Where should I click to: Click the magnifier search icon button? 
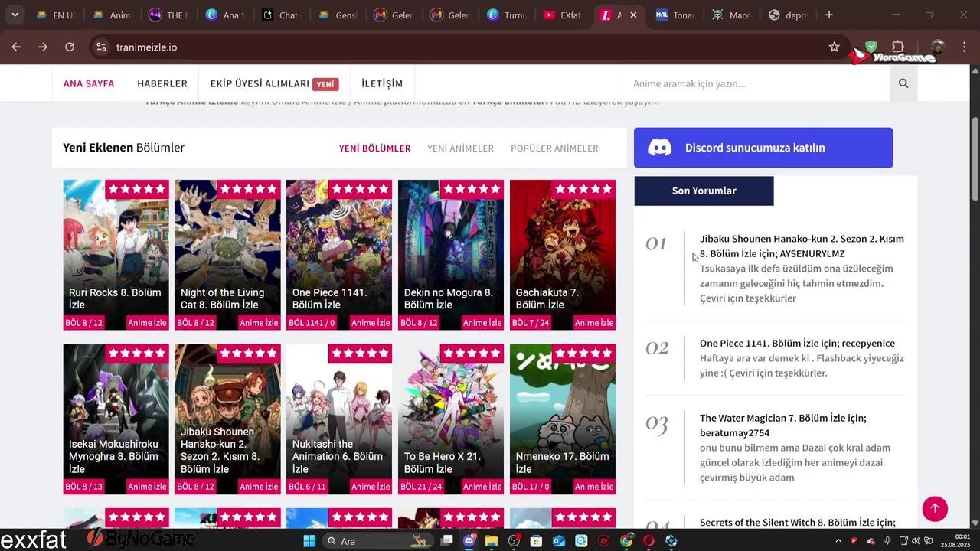pyautogui.click(x=903, y=83)
